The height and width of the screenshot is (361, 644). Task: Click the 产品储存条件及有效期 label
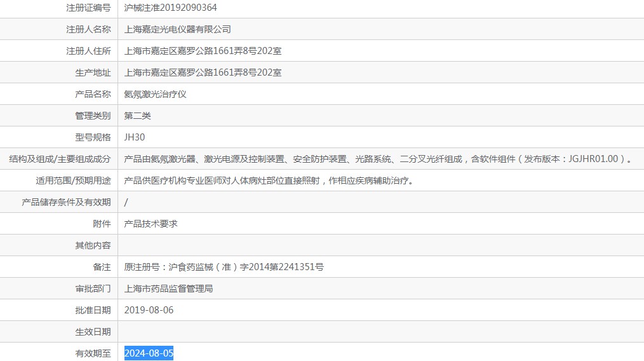click(x=66, y=202)
